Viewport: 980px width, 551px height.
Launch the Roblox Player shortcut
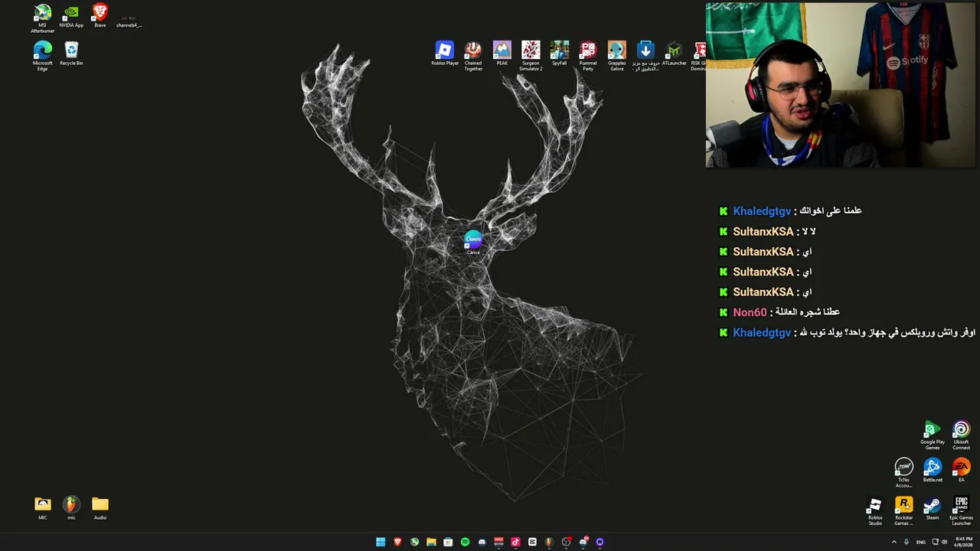tap(445, 54)
